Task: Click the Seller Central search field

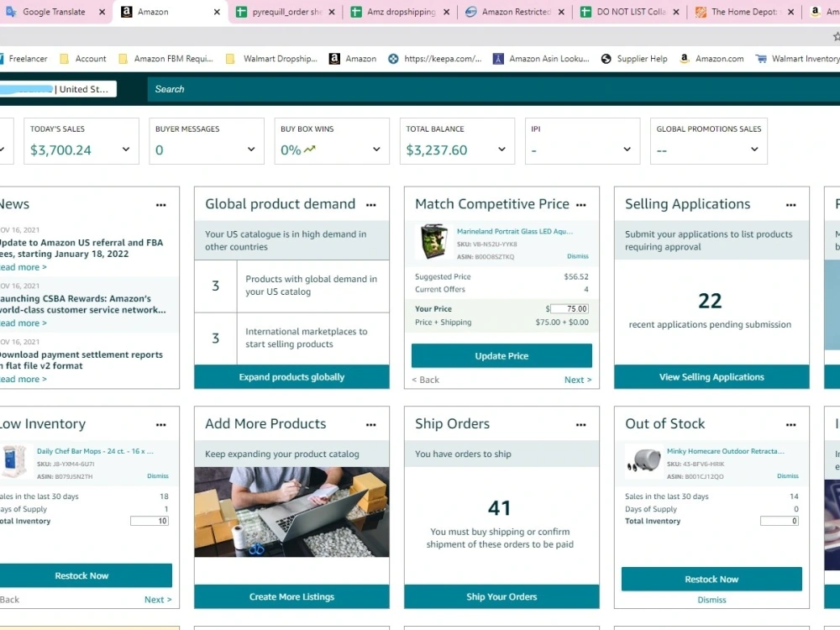Action: (x=493, y=89)
